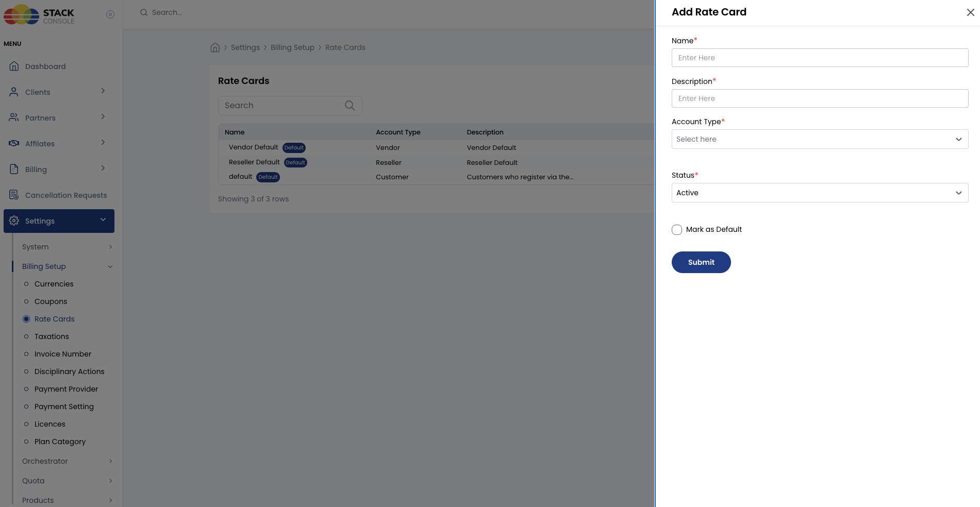Expand the Clients menu chevron

pyautogui.click(x=103, y=91)
